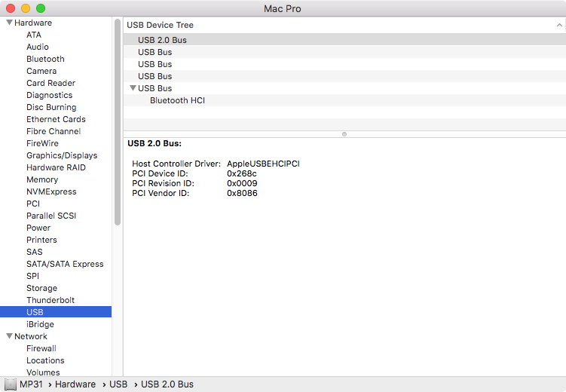Open the Bluetooth hardware category
Screen dimensions: 566x392
tap(45, 59)
